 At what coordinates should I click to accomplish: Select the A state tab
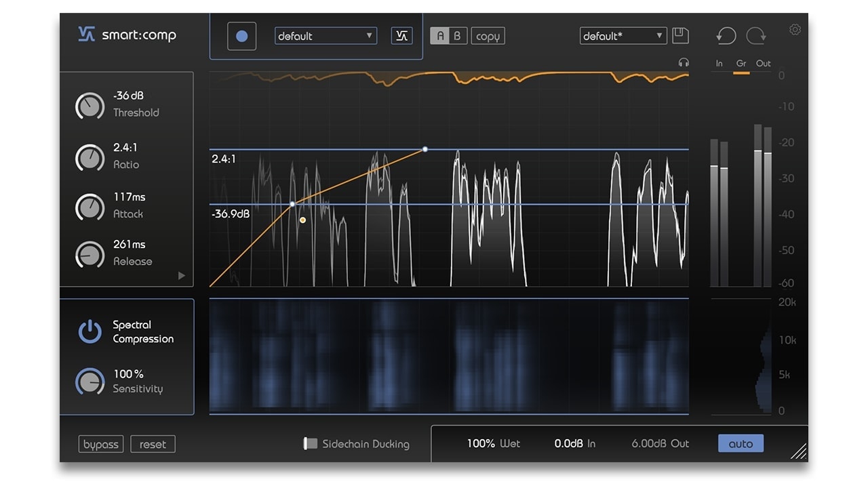tap(439, 37)
